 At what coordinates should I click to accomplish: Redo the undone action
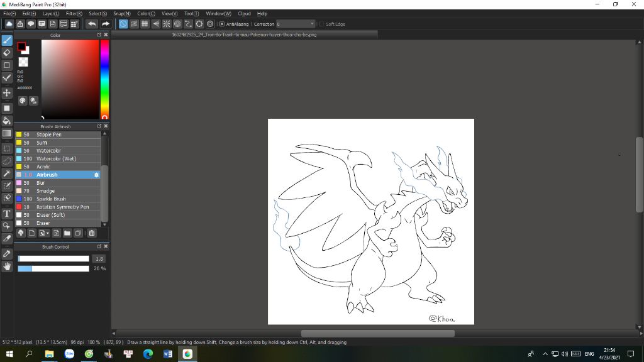click(105, 25)
